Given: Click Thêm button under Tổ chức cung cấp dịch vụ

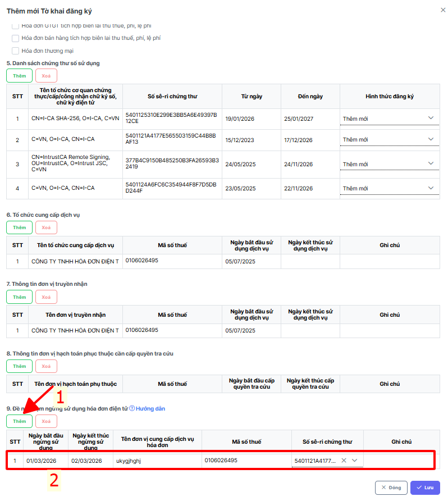Looking at the screenshot, I should pos(20,227).
